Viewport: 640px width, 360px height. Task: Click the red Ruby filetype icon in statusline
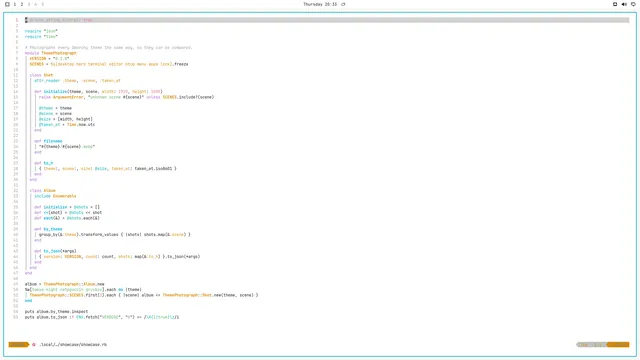click(x=34, y=344)
